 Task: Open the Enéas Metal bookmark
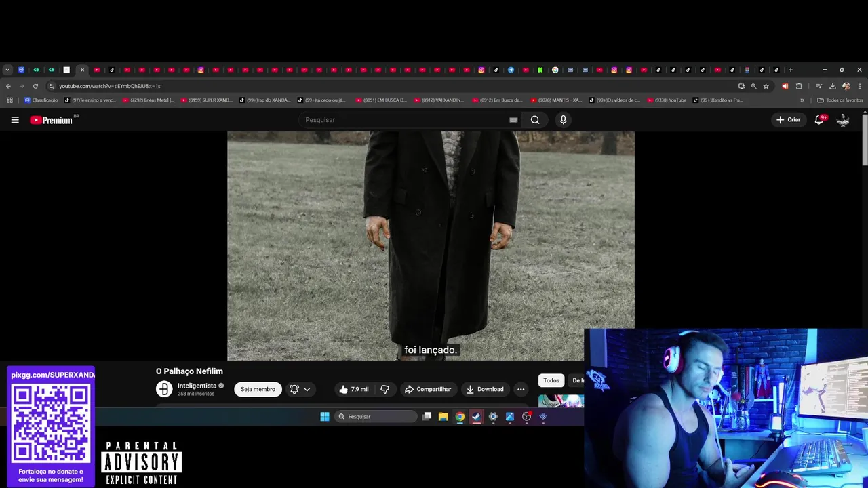148,100
